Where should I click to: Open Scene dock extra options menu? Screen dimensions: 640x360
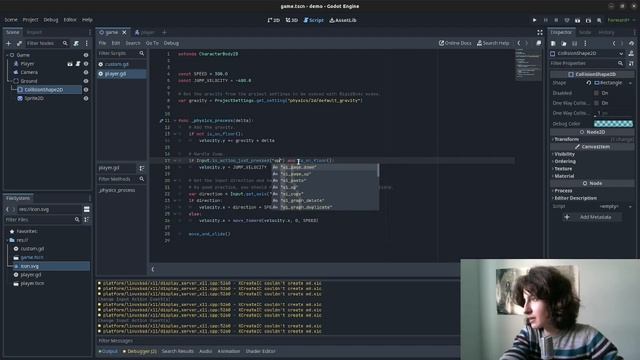[87, 43]
